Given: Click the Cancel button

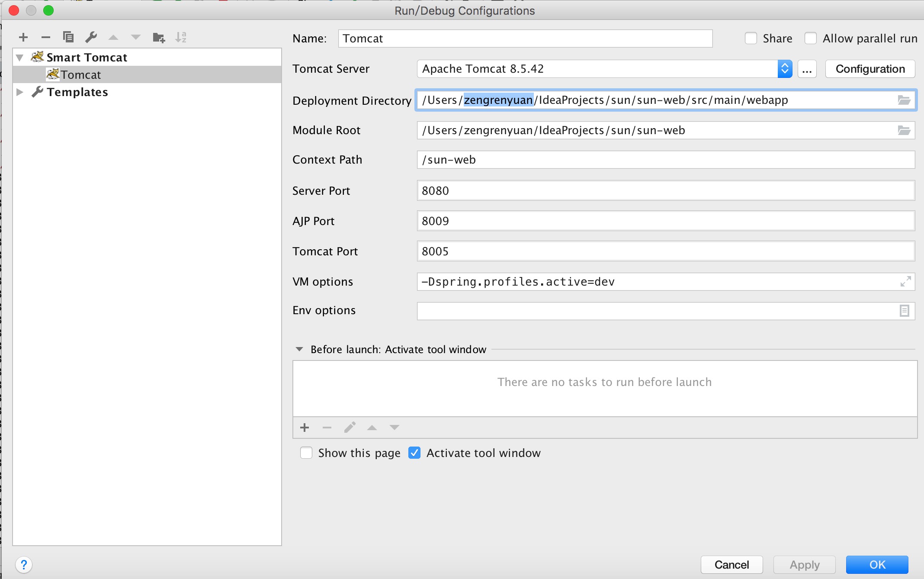Looking at the screenshot, I should click(x=731, y=565).
